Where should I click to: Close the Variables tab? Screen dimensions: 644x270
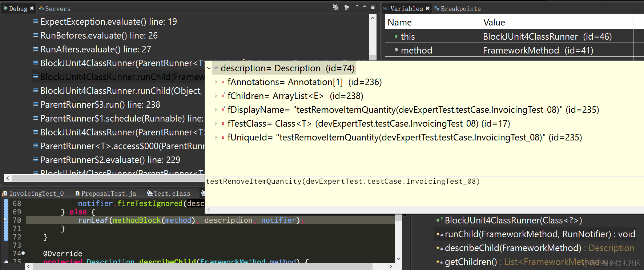tap(428, 8)
